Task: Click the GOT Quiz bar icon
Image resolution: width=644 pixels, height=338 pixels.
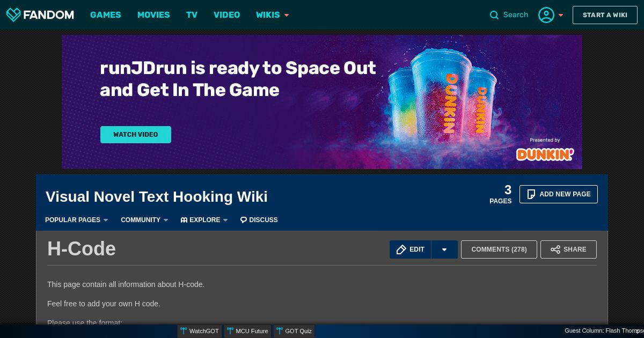Action: pyautogui.click(x=280, y=331)
